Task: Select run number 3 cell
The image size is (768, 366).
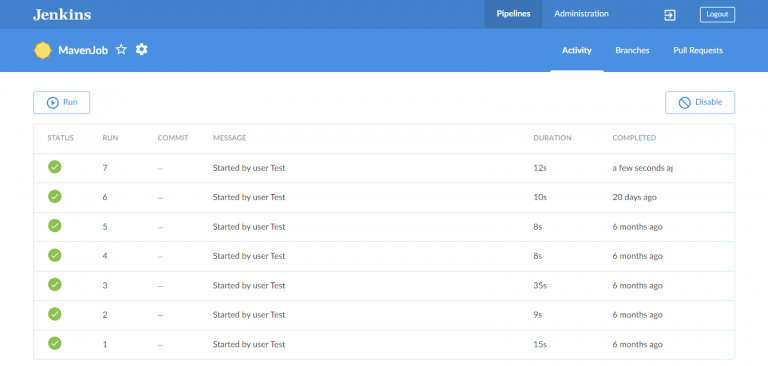Action: [x=105, y=286]
